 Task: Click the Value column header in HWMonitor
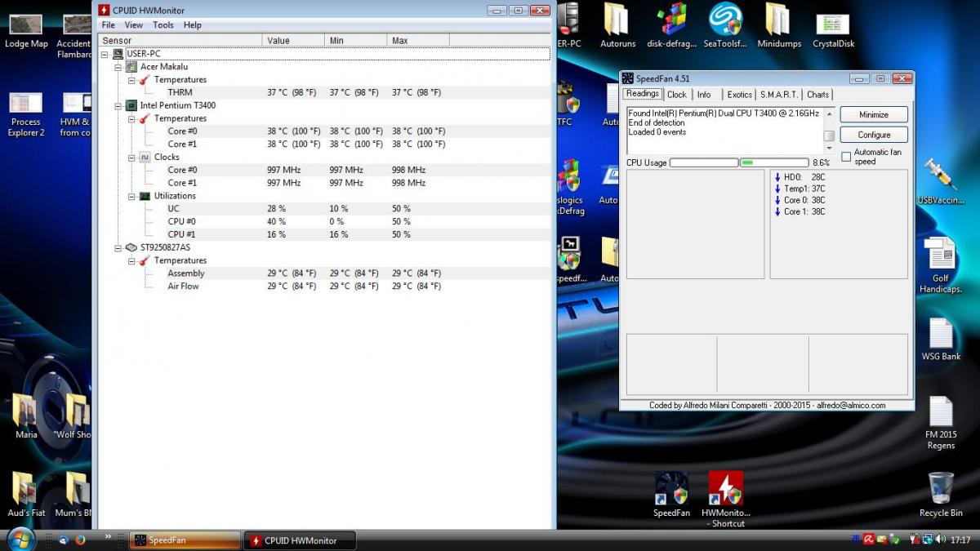click(x=293, y=40)
